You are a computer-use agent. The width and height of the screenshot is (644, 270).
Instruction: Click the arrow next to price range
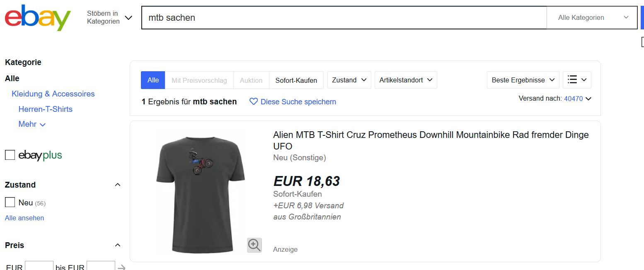121,267
